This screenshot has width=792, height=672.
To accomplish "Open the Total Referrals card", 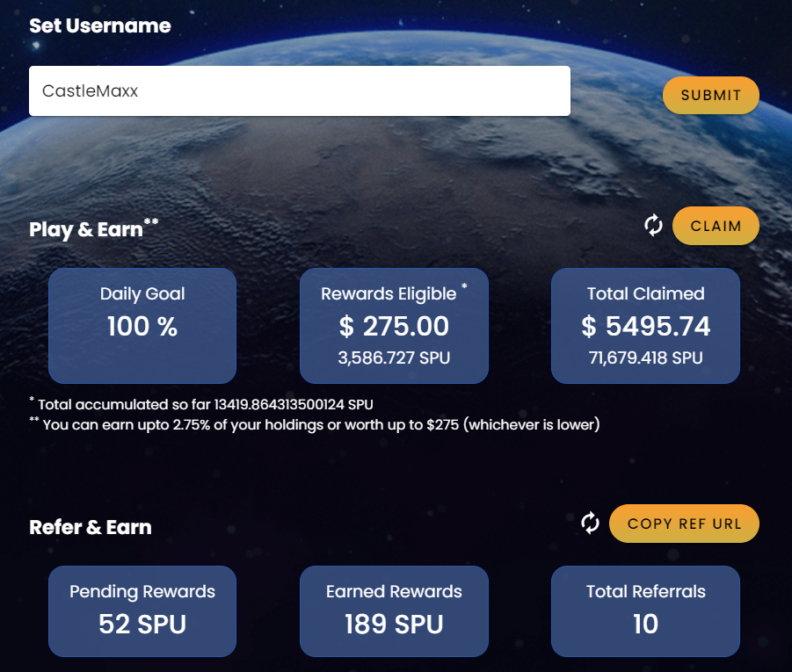I will tap(645, 611).
